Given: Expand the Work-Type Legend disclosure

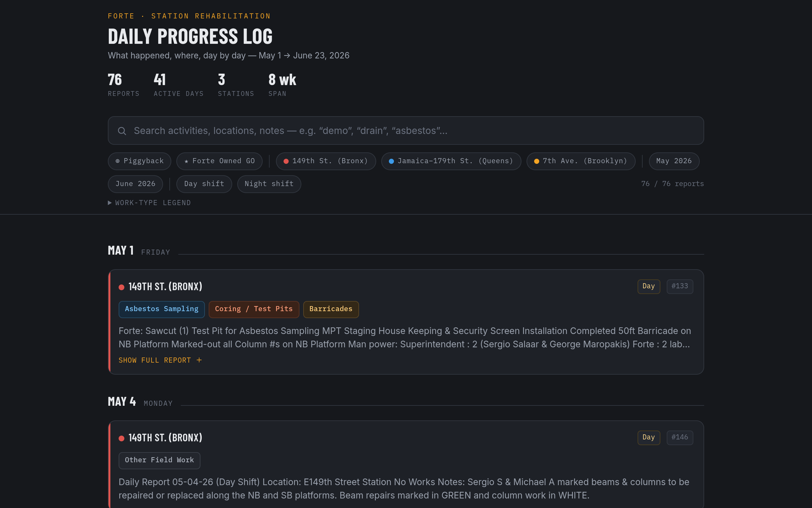Looking at the screenshot, I should (x=149, y=203).
